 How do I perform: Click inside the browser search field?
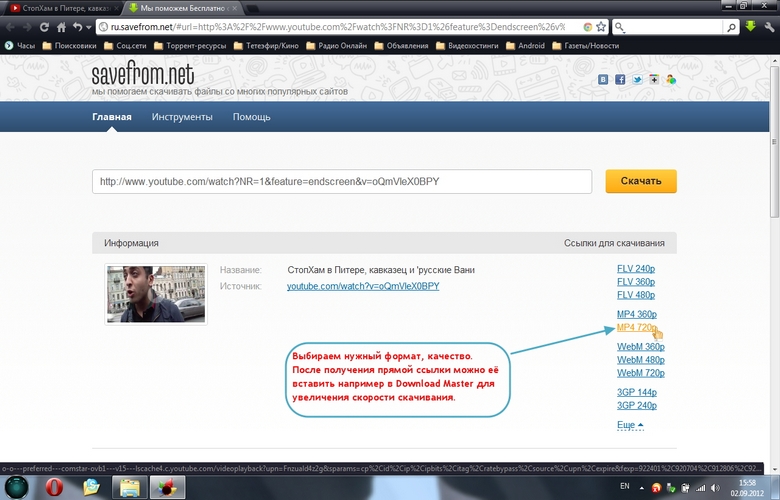674,27
